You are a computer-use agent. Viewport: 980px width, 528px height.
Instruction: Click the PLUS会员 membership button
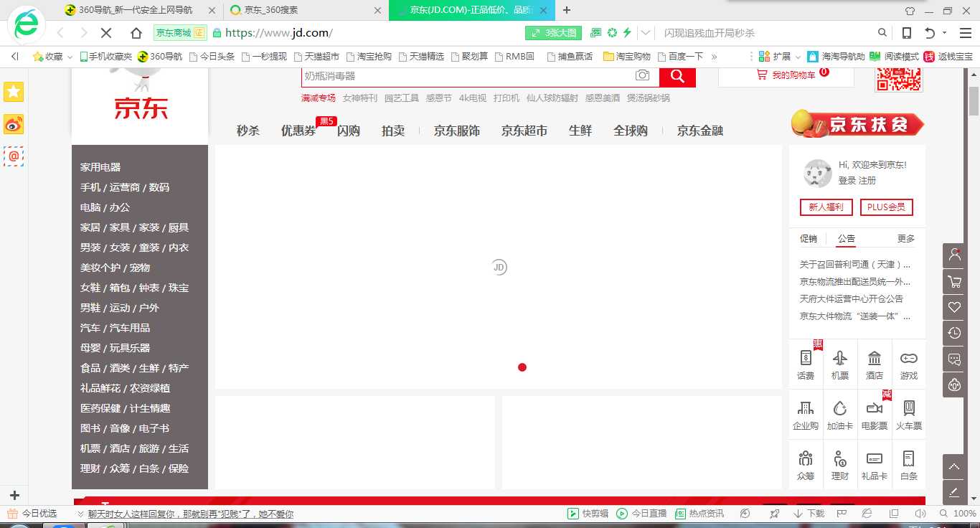pos(887,207)
